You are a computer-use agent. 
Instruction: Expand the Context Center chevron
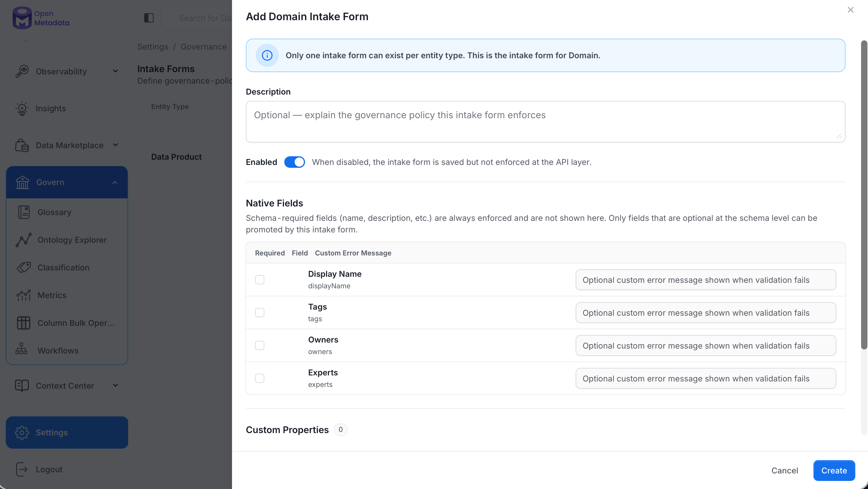pos(115,385)
